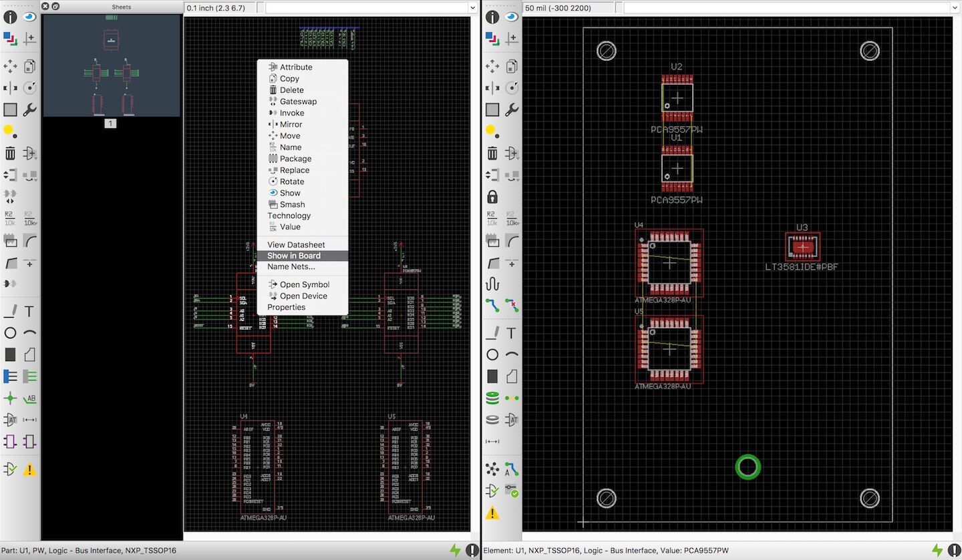
Task: Choose Name Nets... from the context menu
Action: (303, 267)
